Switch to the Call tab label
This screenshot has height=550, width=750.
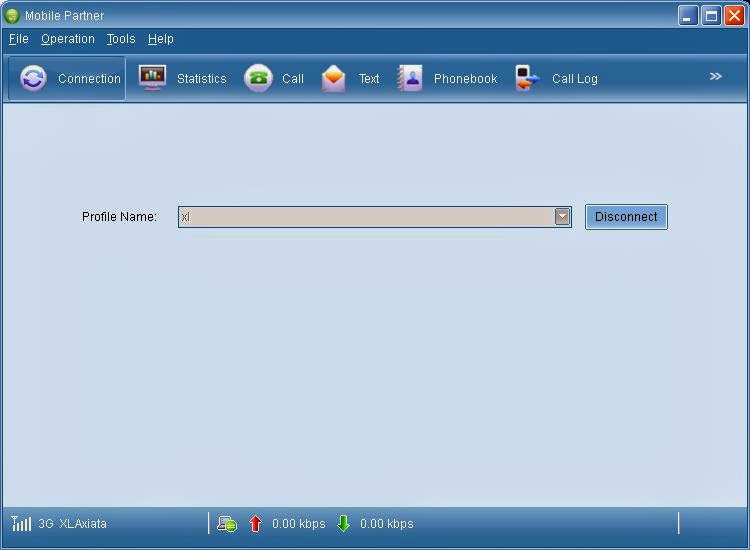coord(293,78)
